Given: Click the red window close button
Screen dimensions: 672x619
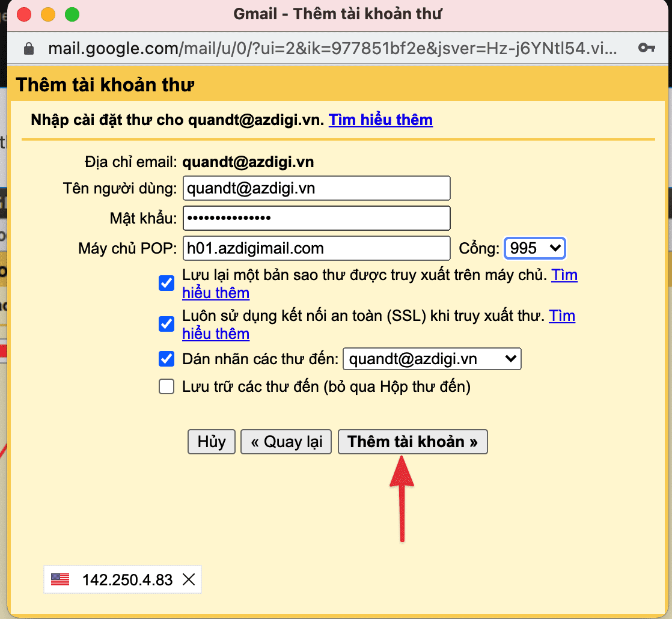Looking at the screenshot, I should pos(25,14).
